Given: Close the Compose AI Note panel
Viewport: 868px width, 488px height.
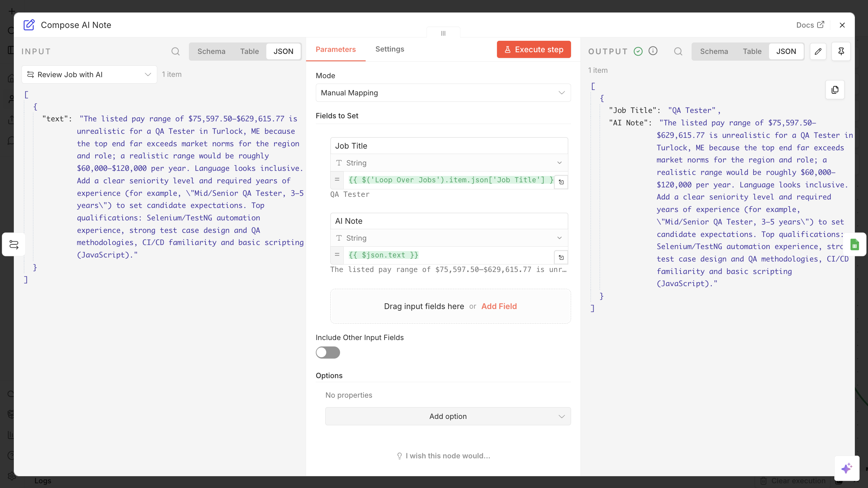Looking at the screenshot, I should coord(842,25).
